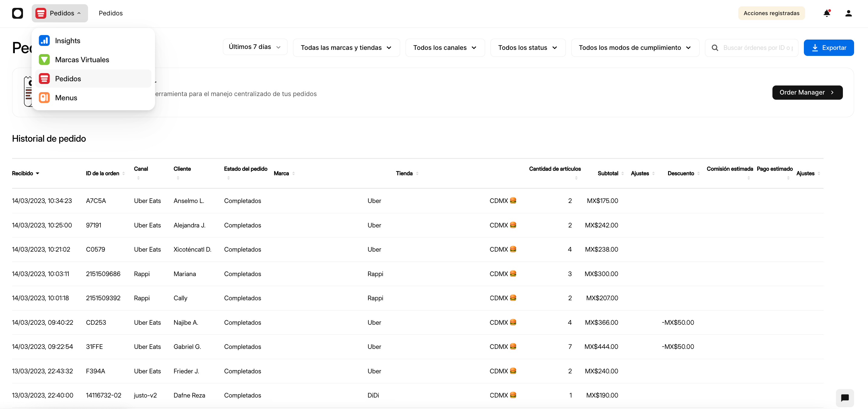
Task: Click the chat support bubble icon
Action: [845, 398]
